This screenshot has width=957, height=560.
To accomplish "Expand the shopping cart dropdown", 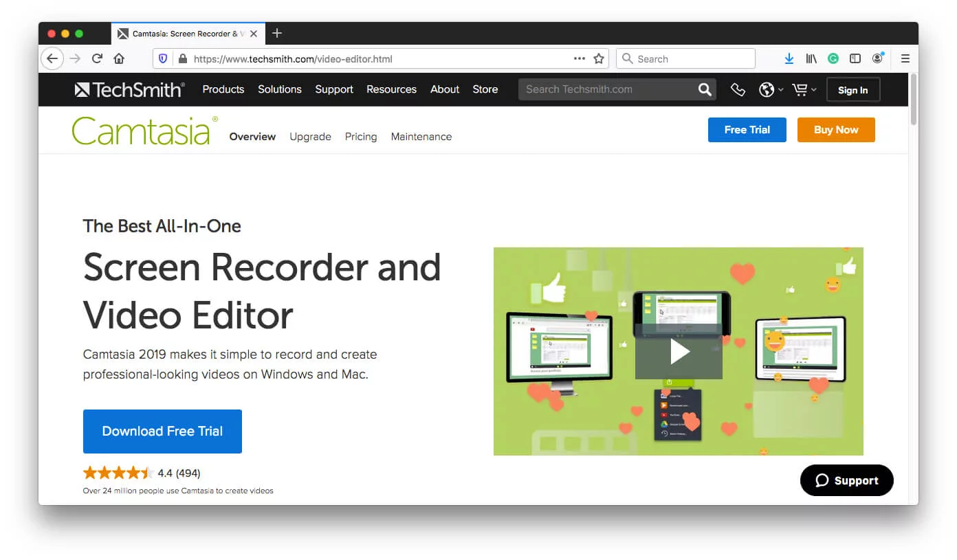I will point(804,89).
